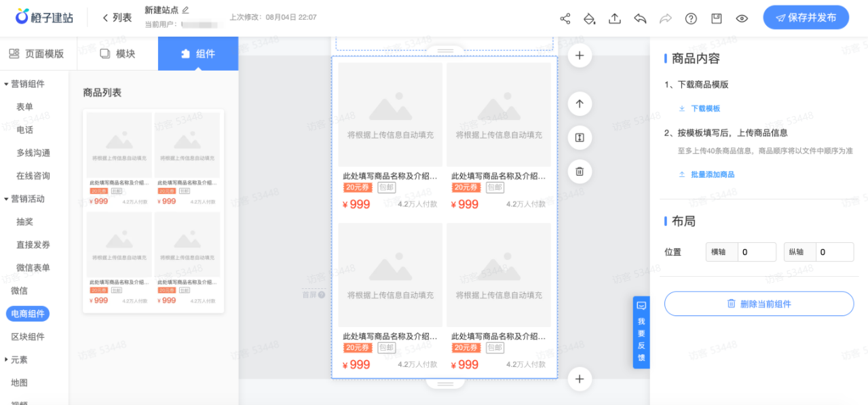Click the 横轴 position input field
The image size is (868, 405).
click(x=756, y=252)
